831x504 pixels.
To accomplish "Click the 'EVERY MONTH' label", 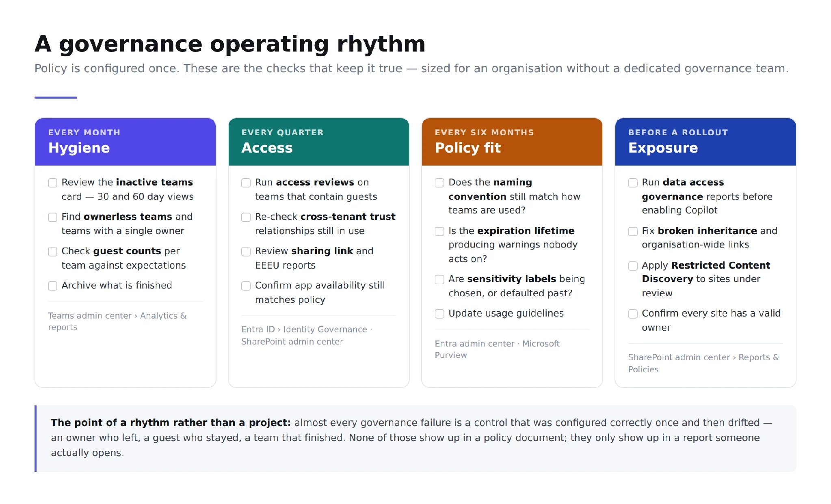I will tap(84, 132).
